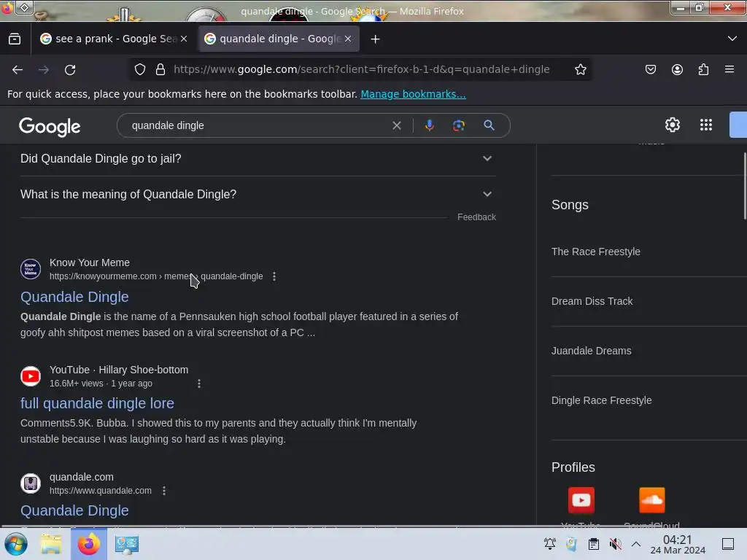This screenshot has height=560, width=747.
Task: Start search by voice microphone
Action: (429, 125)
